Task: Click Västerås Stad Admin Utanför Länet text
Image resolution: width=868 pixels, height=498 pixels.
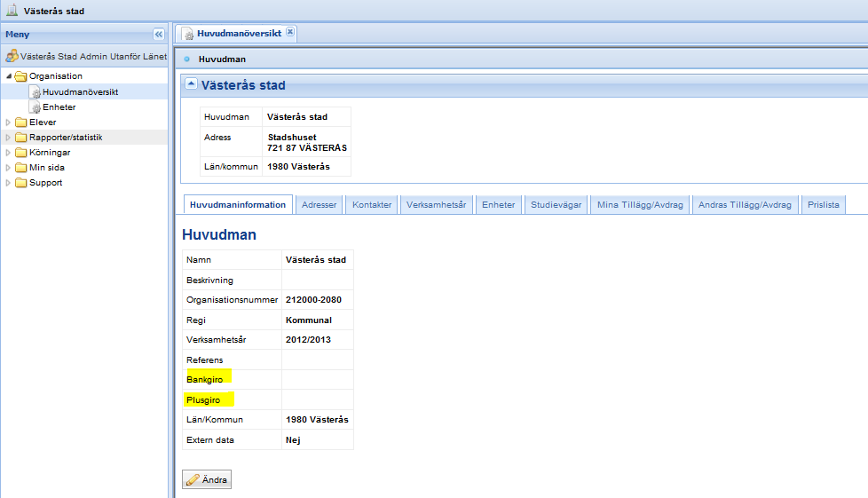Action: (93, 56)
